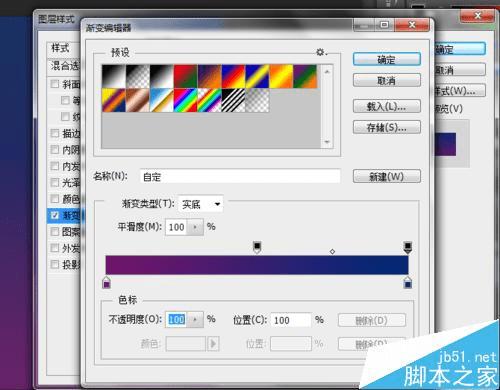Click the purple-to-blue gradient bar
Screen dimensions: 500x390
click(257, 265)
